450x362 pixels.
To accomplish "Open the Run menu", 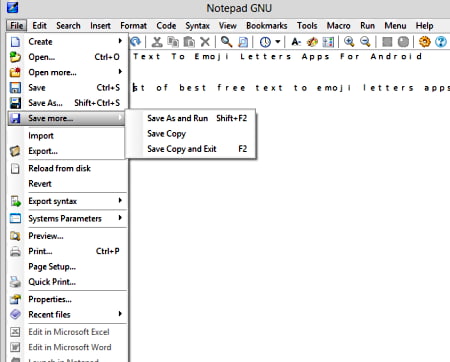I will coord(367,25).
